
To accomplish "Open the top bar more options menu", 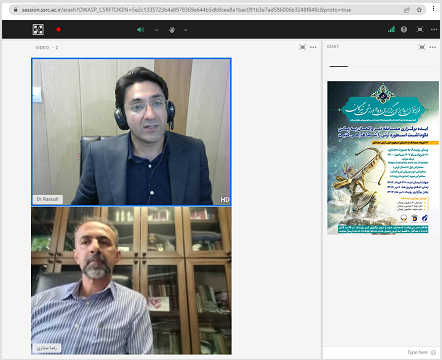I will point(434,29).
